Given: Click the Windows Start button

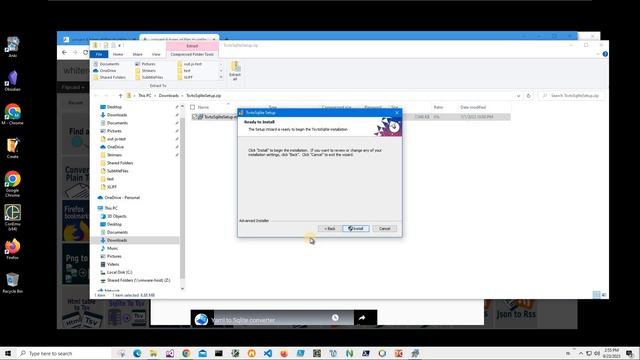Looking at the screenshot, I should 7,353.
